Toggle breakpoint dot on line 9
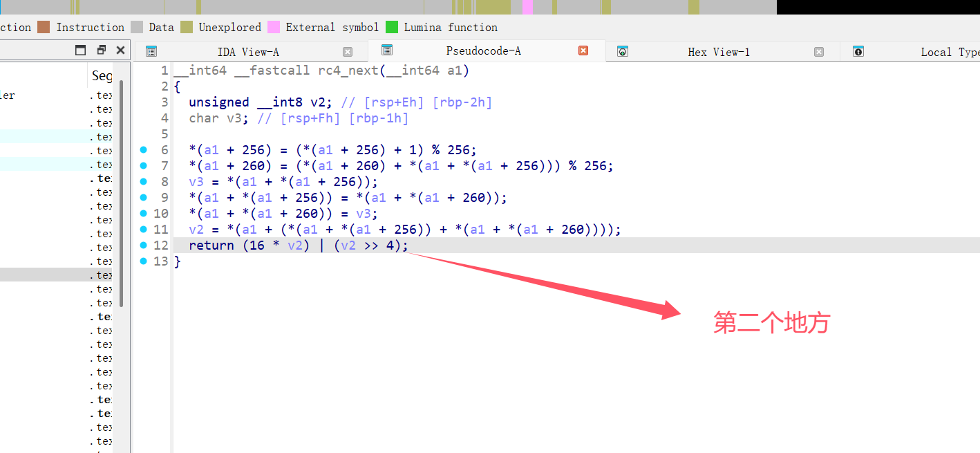This screenshot has width=980, height=453. pos(144,197)
